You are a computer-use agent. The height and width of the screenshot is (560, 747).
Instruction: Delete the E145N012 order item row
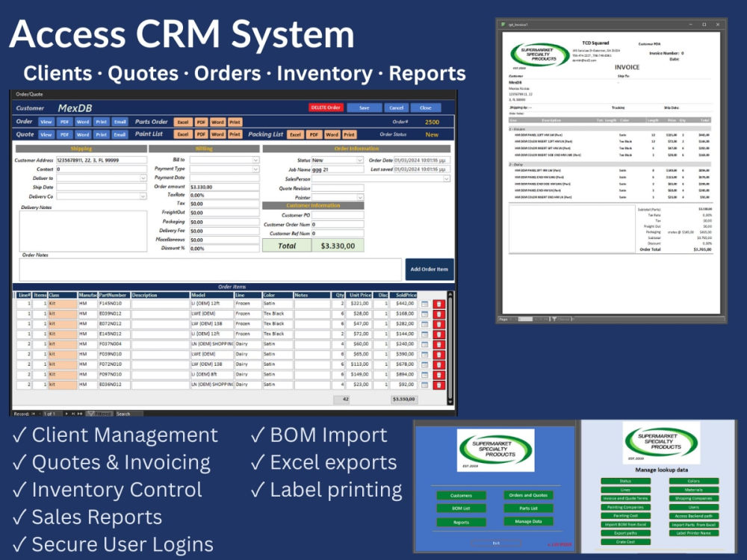tap(438, 335)
